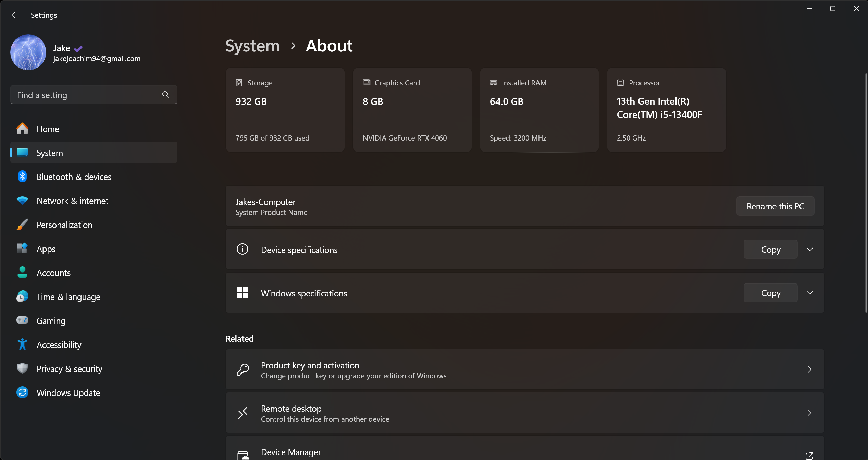The width and height of the screenshot is (868, 460).
Task: Open Accessibility settings from sidebar
Action: pos(59,345)
